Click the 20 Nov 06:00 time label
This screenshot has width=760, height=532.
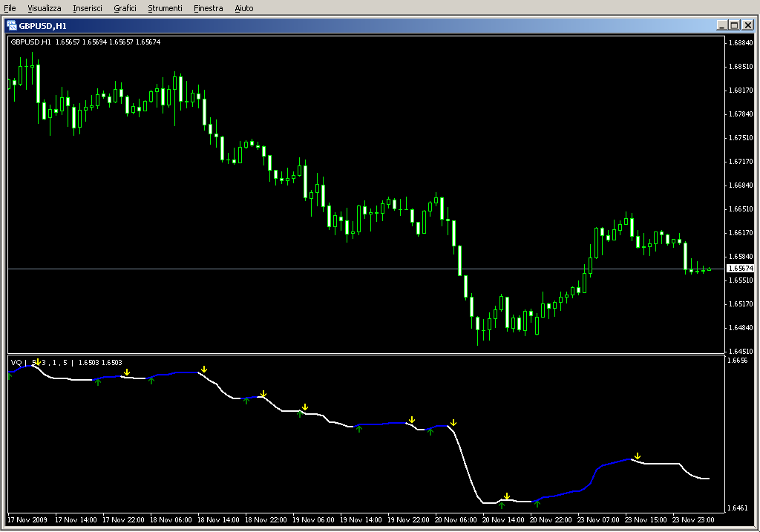click(x=456, y=520)
